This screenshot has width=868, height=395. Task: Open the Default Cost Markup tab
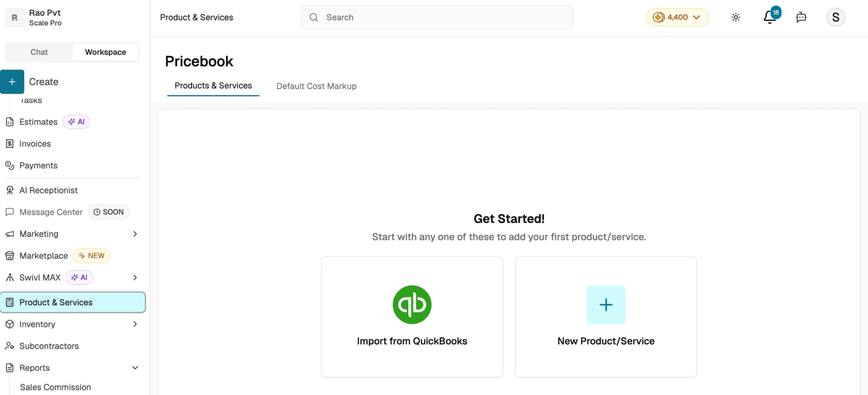coord(316,86)
